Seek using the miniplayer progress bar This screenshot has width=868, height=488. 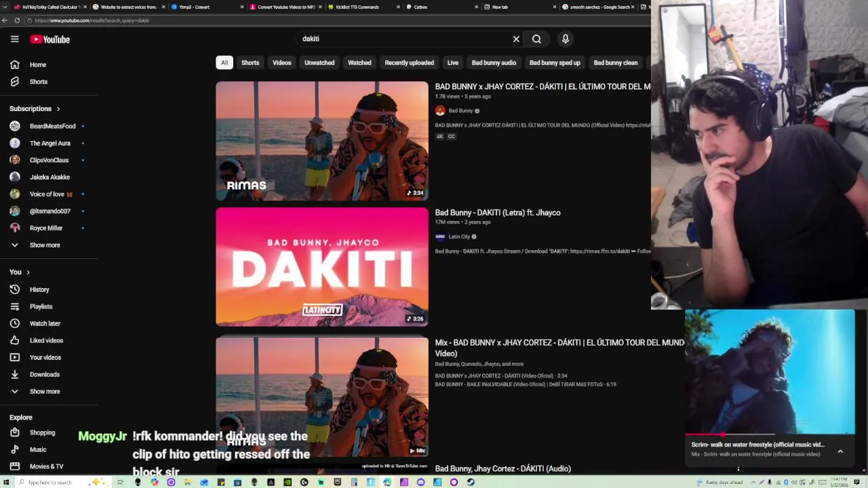[770, 434]
